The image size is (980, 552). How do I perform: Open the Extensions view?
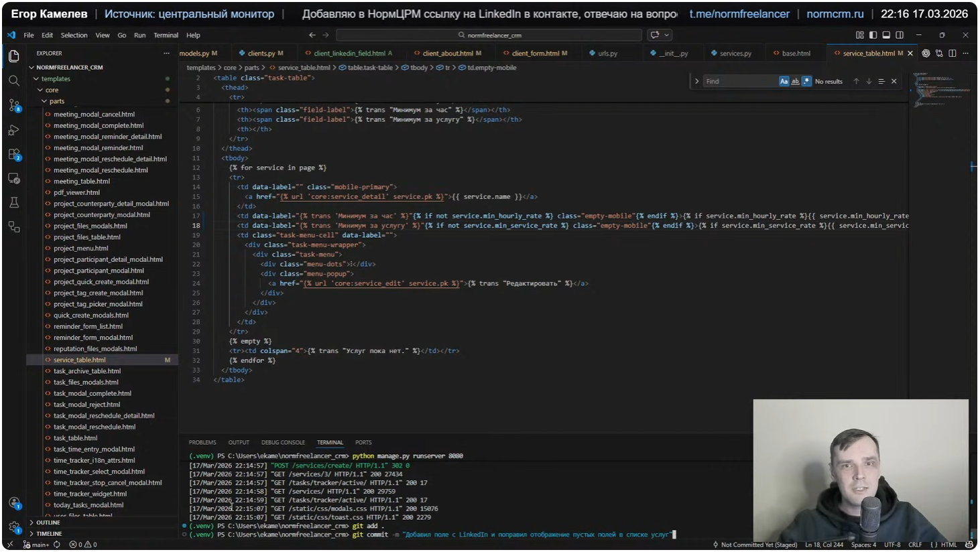tap(13, 155)
